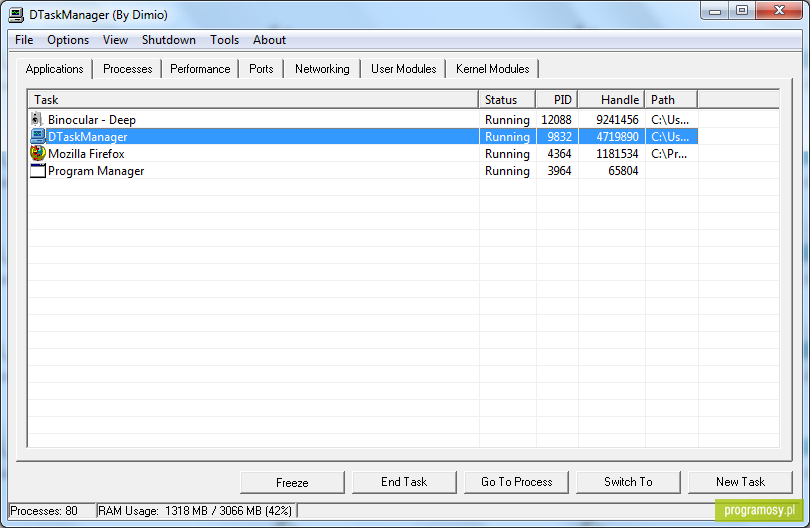810x528 pixels.
Task: Sort by the Task column header
Action: pyautogui.click(x=254, y=100)
